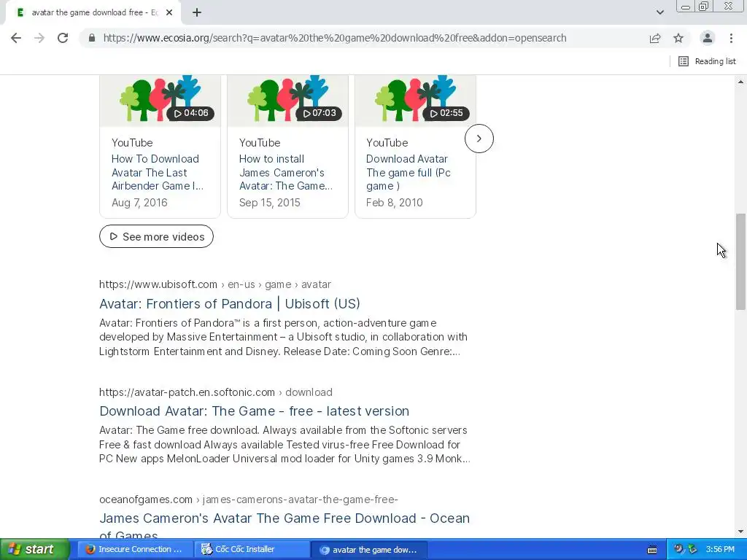Viewport: 747px width, 560px height.
Task: Click the ubisoft.com URL breadcrumb
Action: [215, 284]
